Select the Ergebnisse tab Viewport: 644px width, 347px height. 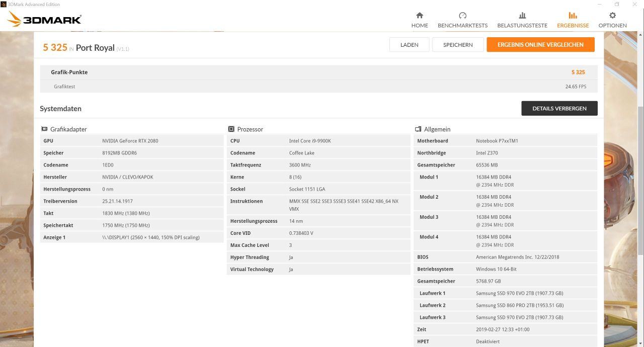point(573,20)
